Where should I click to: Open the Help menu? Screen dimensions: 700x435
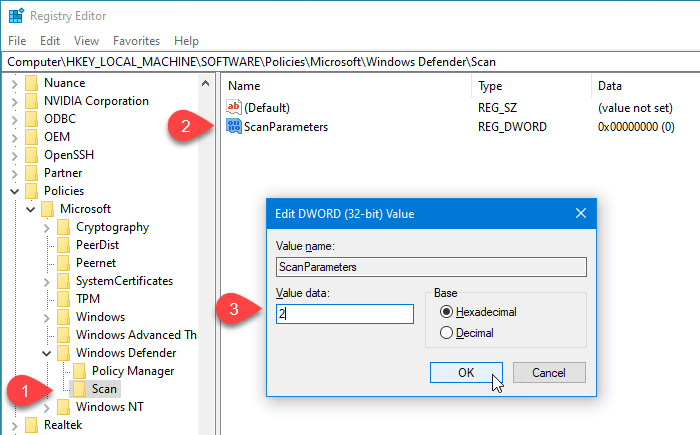(x=186, y=41)
